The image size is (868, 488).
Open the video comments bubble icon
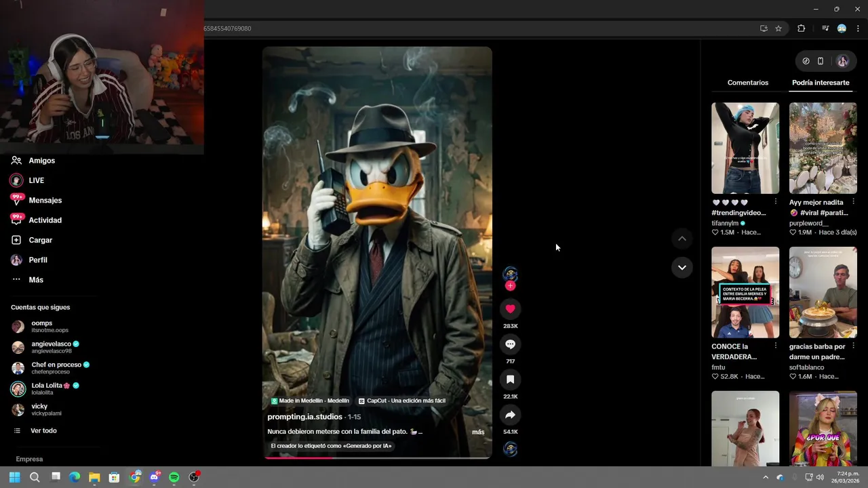click(x=510, y=344)
